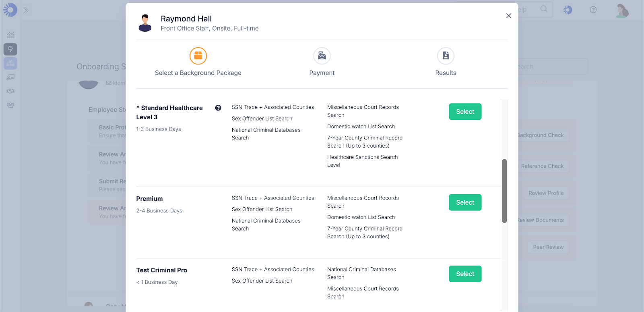Open the people group sidebar icon
Image resolution: width=644 pixels, height=312 pixels.
[x=10, y=105]
